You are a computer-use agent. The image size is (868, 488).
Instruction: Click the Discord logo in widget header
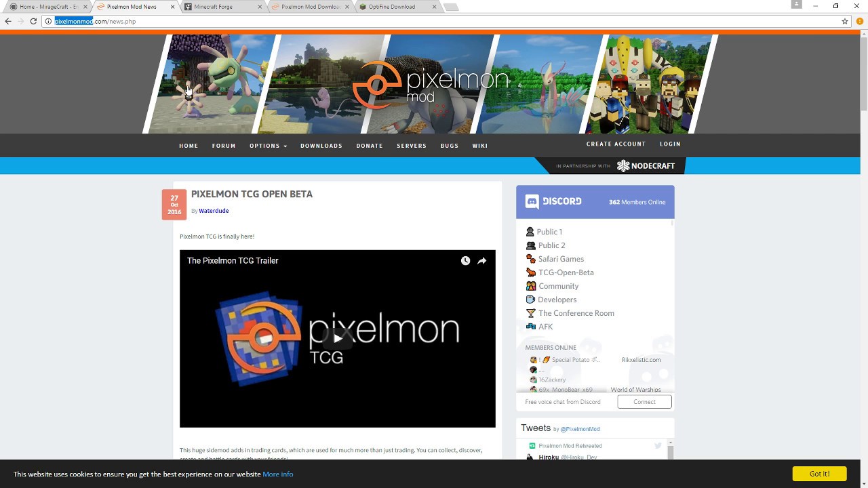point(554,201)
